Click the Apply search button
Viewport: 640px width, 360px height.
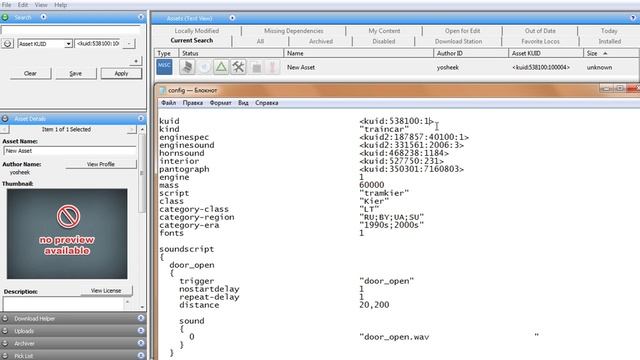[121, 73]
